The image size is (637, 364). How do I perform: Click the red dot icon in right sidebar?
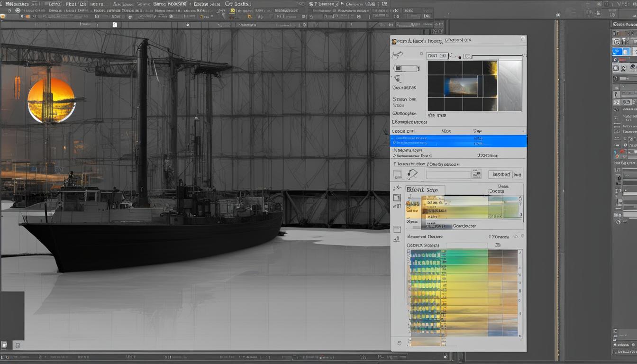coord(622,152)
